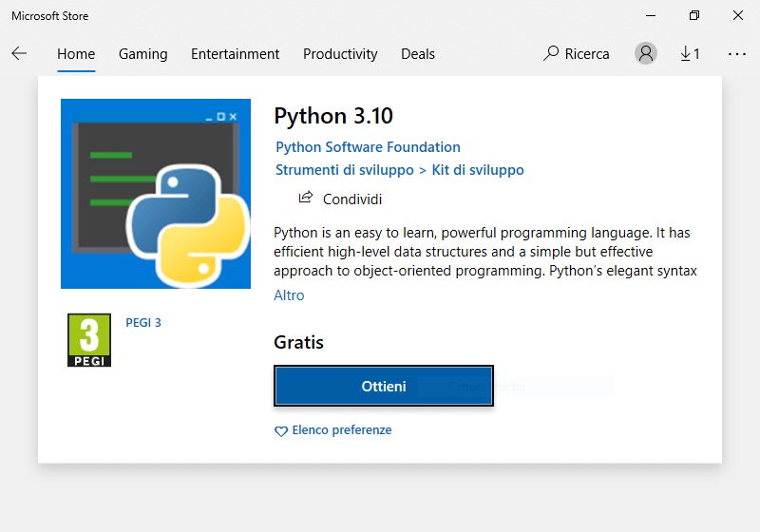Click the PEGI 3 text link
Screen dimensions: 760x532
[143, 323]
